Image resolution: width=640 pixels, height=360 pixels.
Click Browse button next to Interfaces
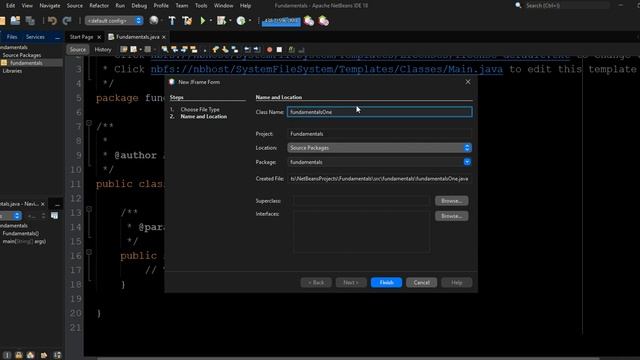click(451, 216)
